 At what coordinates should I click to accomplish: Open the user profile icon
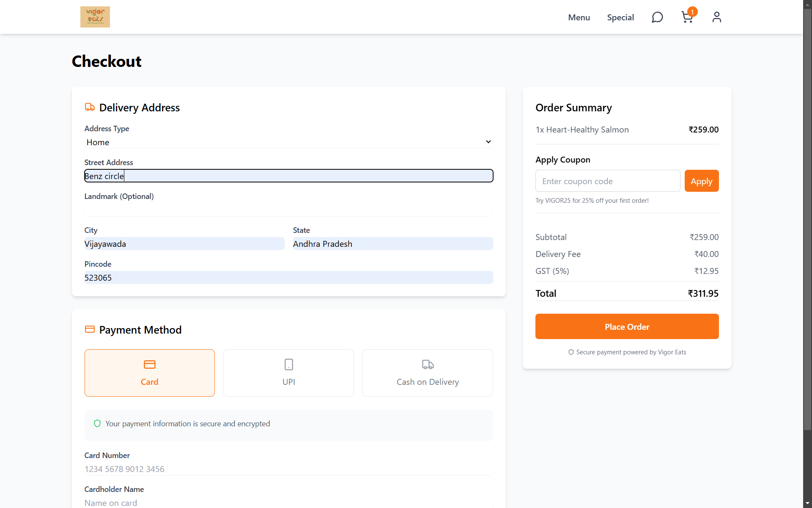(716, 17)
